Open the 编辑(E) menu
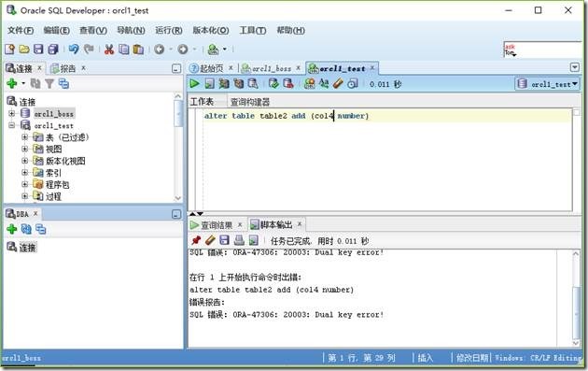588x371 pixels. pos(56,31)
